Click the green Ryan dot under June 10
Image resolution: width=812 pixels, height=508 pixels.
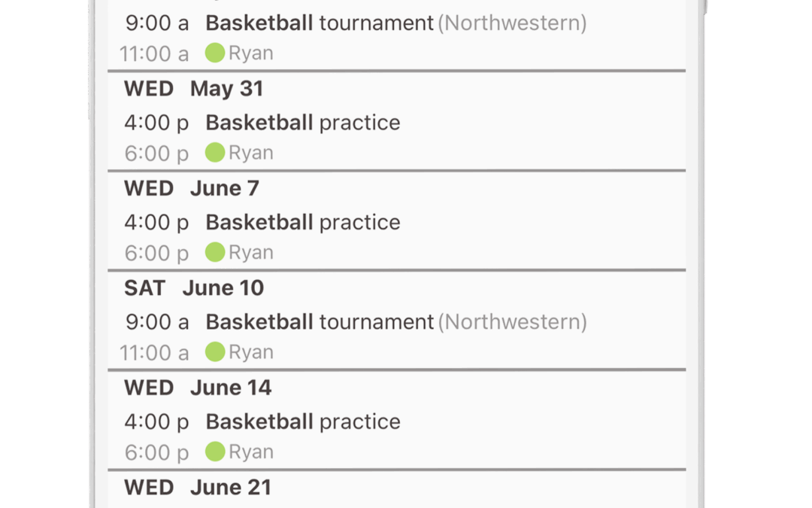tap(215, 352)
